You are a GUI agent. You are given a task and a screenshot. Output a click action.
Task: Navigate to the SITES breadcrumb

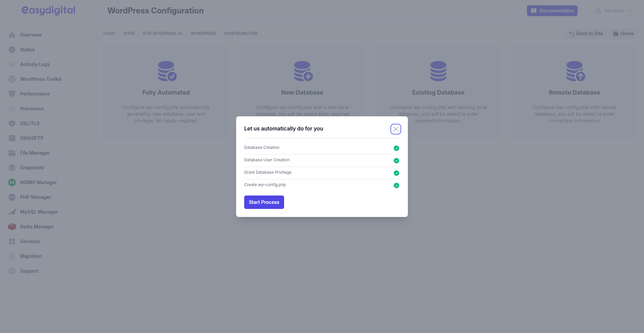pyautogui.click(x=129, y=33)
